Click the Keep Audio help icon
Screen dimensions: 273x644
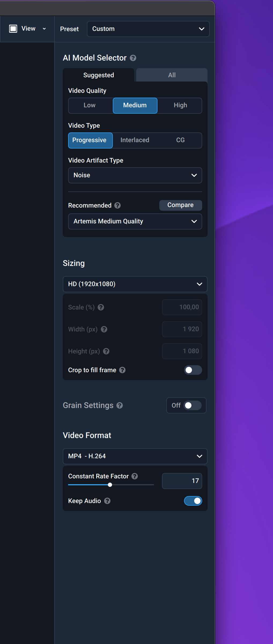tap(107, 501)
